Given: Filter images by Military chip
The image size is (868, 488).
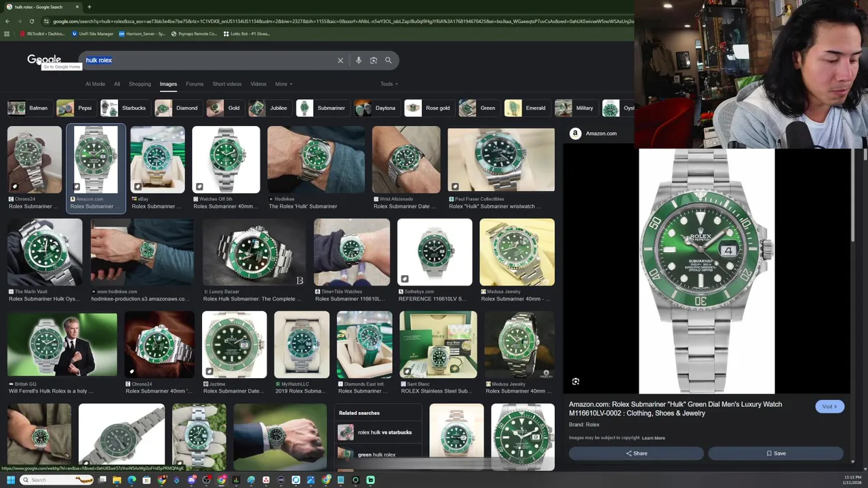Looking at the screenshot, I should pos(576,108).
